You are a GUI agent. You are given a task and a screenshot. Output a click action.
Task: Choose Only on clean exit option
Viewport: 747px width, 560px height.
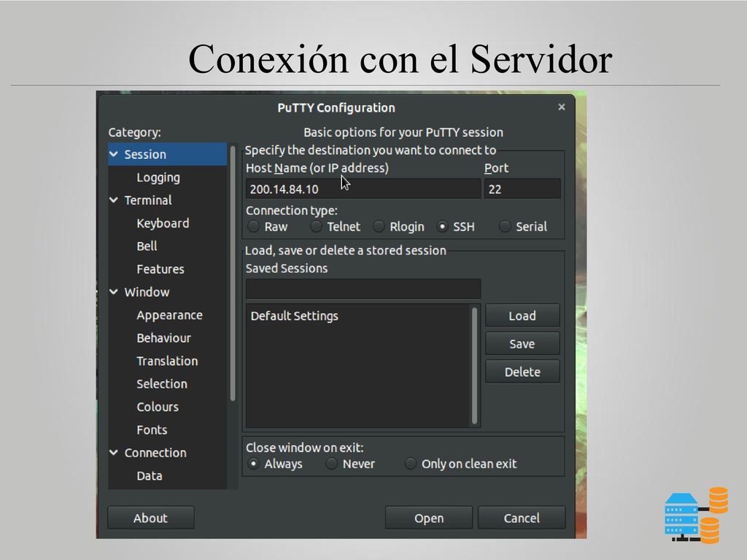410,463
